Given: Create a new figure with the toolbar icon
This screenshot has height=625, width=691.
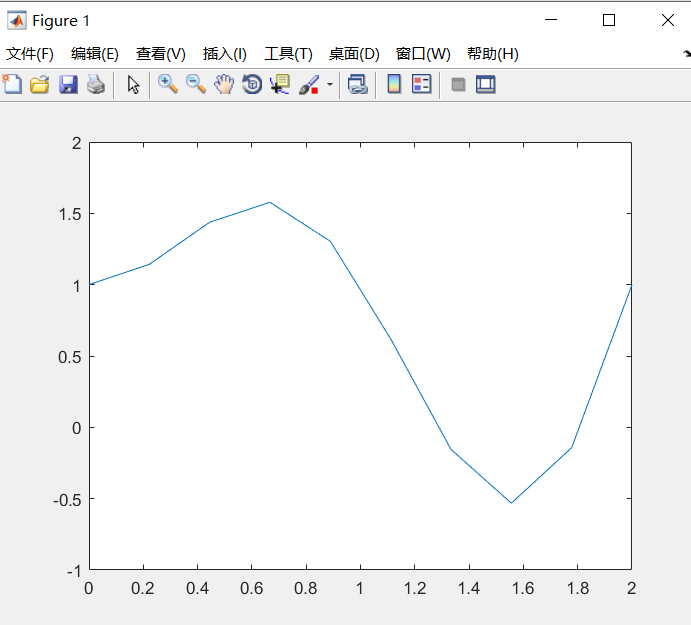Looking at the screenshot, I should 12,84.
